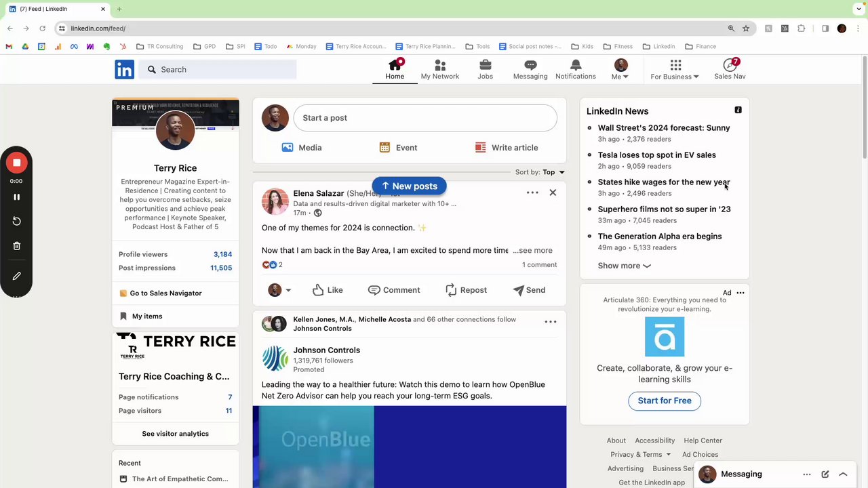This screenshot has height=488, width=868.
Task: Click Start for Free ad button
Action: [665, 401]
